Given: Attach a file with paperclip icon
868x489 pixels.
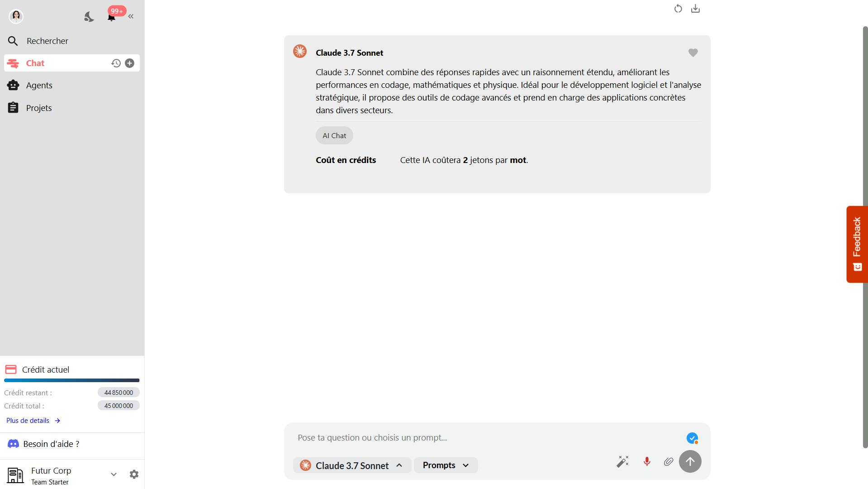Looking at the screenshot, I should click(x=669, y=461).
